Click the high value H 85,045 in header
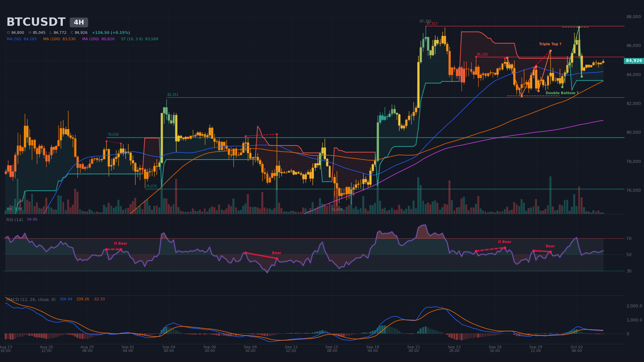Viewport: 644px width, 362px height. [37, 33]
